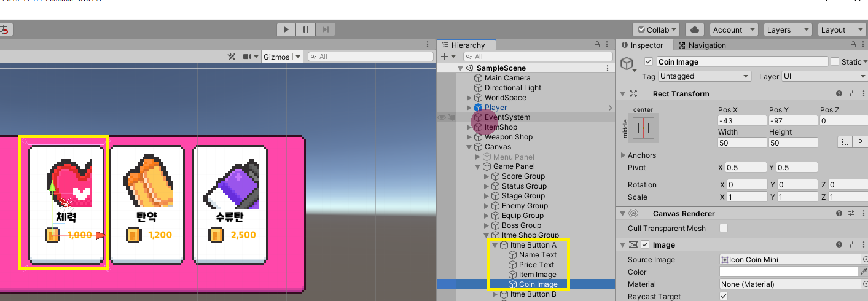Screen dimensions: 868x301
Task: Expand the Menu Panel object
Action: [x=479, y=157]
